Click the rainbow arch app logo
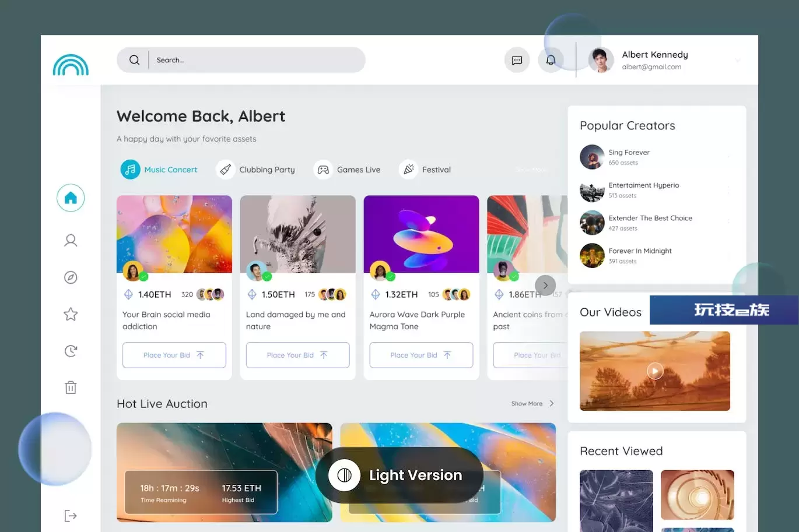 [71, 65]
